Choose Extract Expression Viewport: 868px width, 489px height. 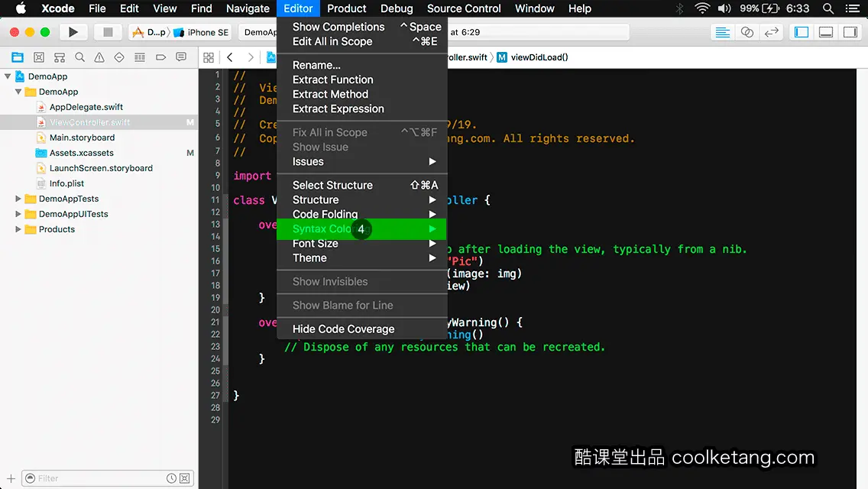(361, 109)
